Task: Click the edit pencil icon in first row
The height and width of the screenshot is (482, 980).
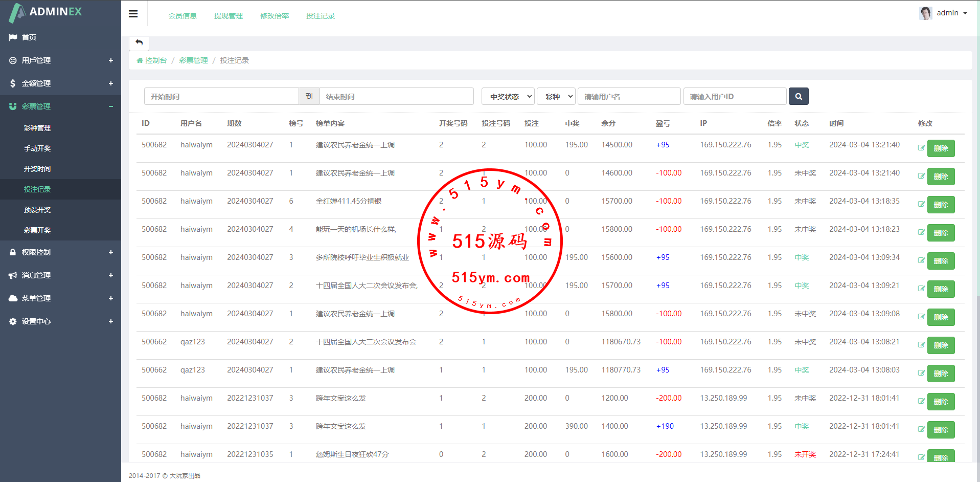Action: tap(921, 148)
